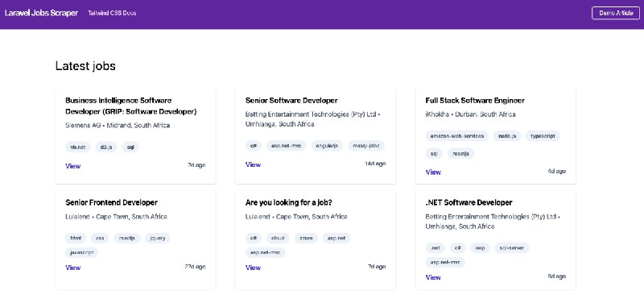Click asp.net-mvc tag under 'Are you looking for a job?'
Screen dimensions: 644x295
[266, 252]
